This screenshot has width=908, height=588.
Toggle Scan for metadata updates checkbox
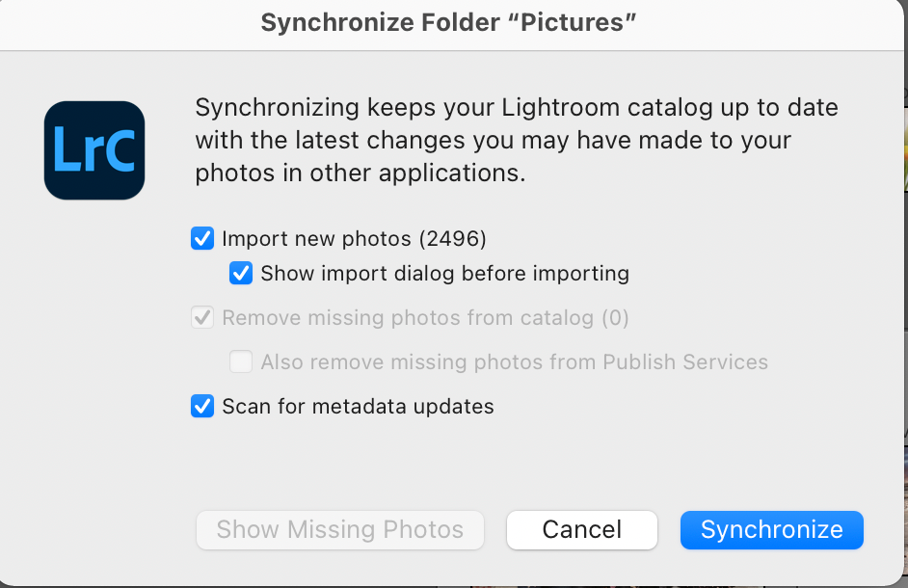(x=202, y=406)
